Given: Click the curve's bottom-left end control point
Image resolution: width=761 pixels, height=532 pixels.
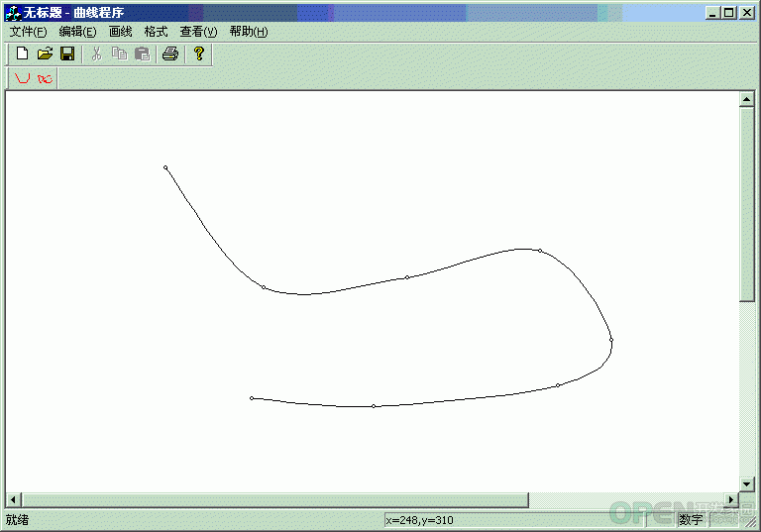Looking at the screenshot, I should 252,398.
